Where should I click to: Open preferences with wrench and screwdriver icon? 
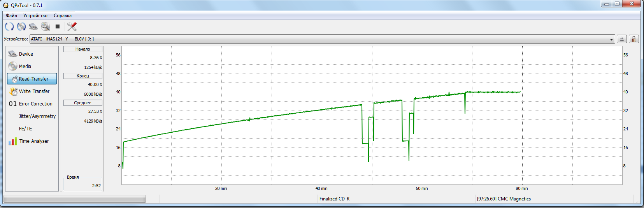point(72,26)
